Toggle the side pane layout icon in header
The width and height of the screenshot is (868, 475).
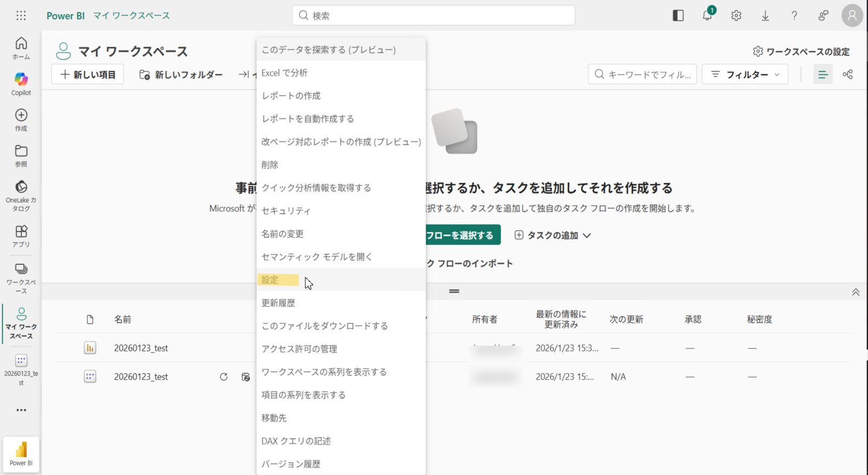point(678,16)
